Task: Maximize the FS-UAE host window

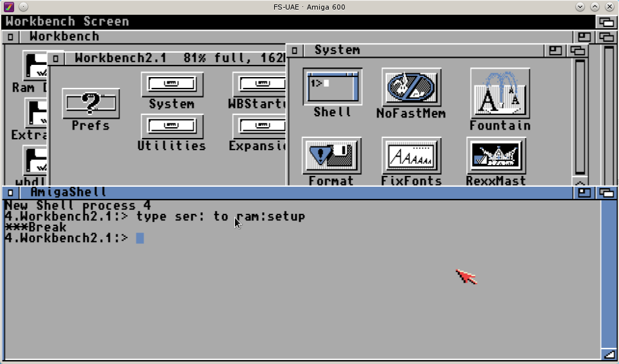Action: (x=595, y=6)
